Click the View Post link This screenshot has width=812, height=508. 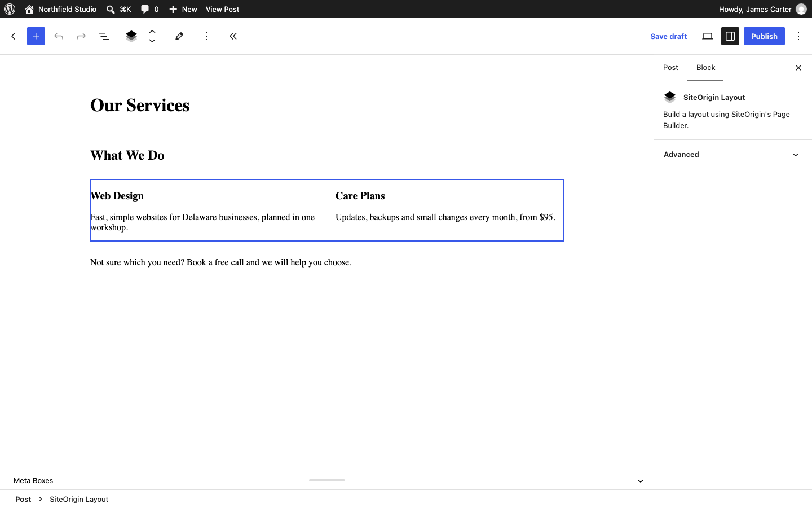[222, 9]
